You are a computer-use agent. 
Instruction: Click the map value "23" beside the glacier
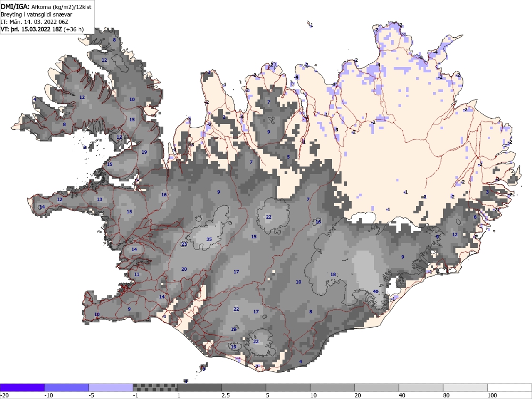[x=184, y=244]
